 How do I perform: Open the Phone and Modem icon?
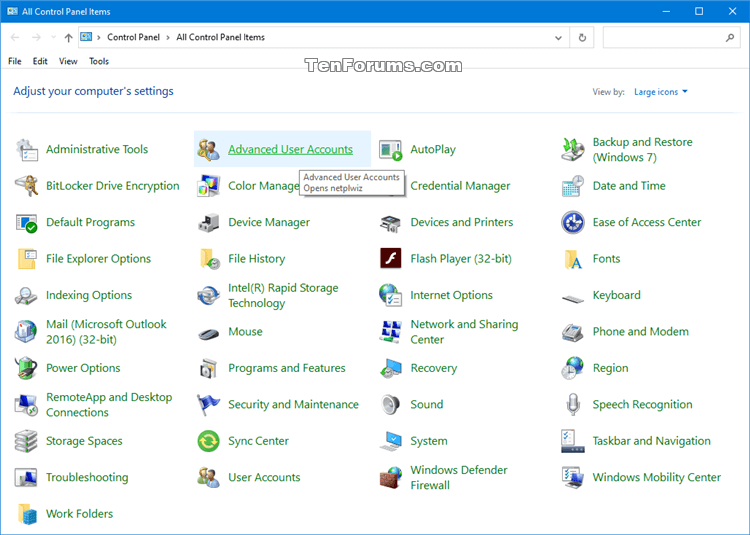click(x=573, y=331)
